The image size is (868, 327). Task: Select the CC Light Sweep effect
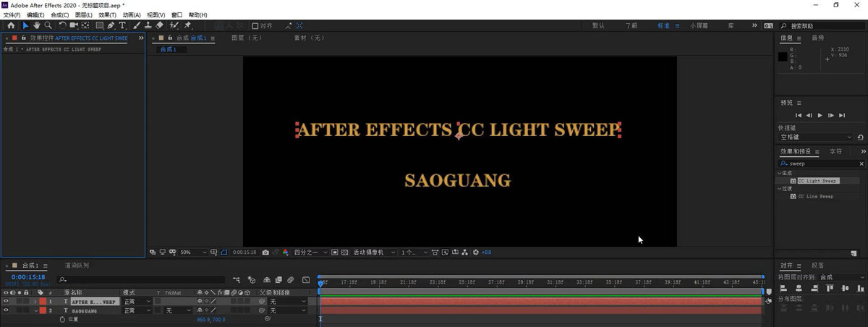817,181
